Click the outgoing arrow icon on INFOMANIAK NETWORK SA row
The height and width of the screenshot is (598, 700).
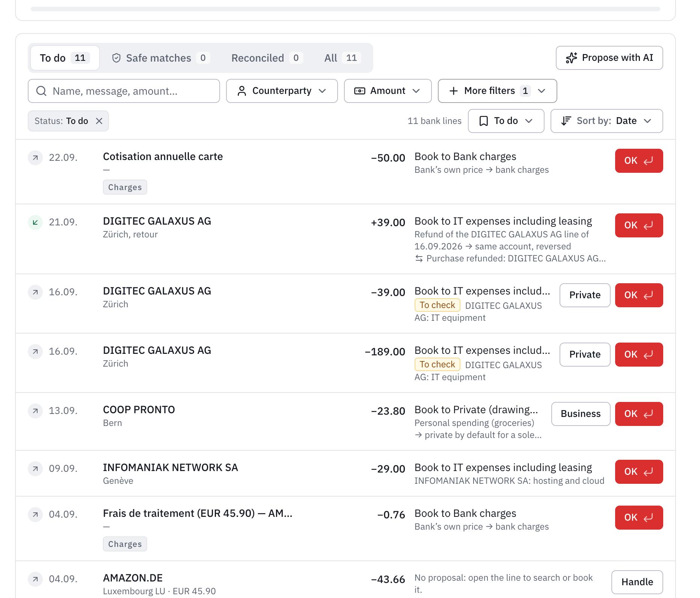tap(35, 468)
